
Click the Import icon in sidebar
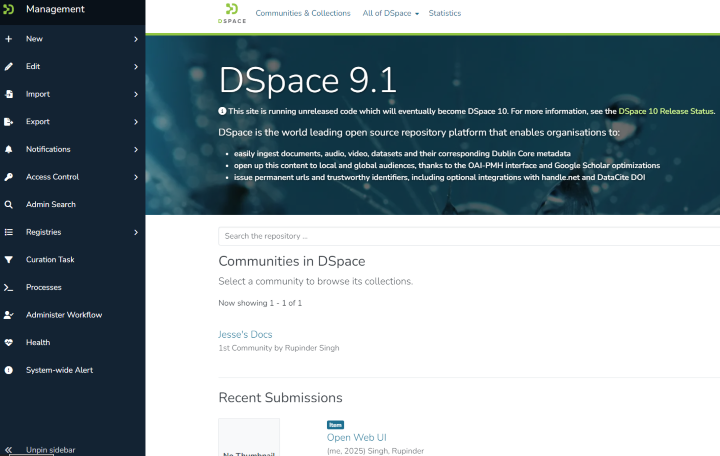click(x=9, y=94)
